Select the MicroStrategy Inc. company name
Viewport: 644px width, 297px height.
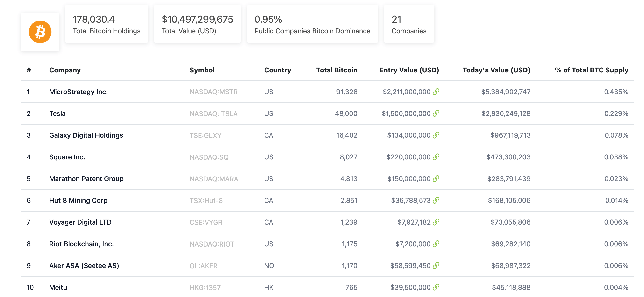[x=78, y=92]
